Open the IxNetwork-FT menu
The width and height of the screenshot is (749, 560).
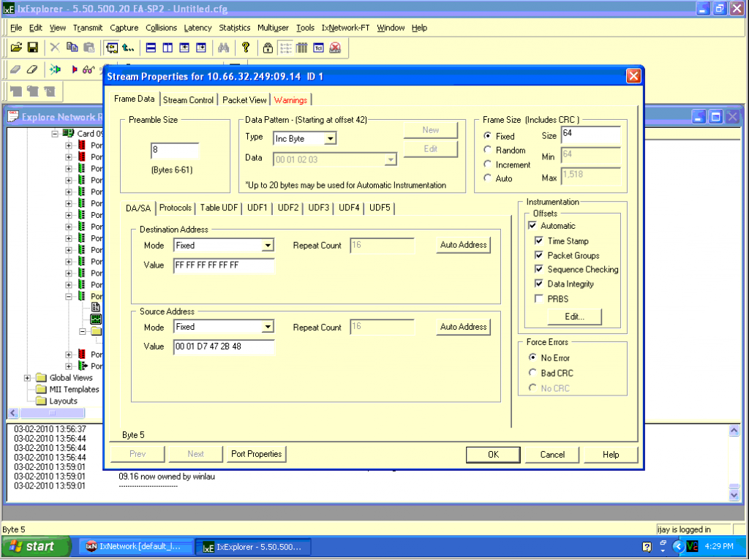click(x=345, y=28)
